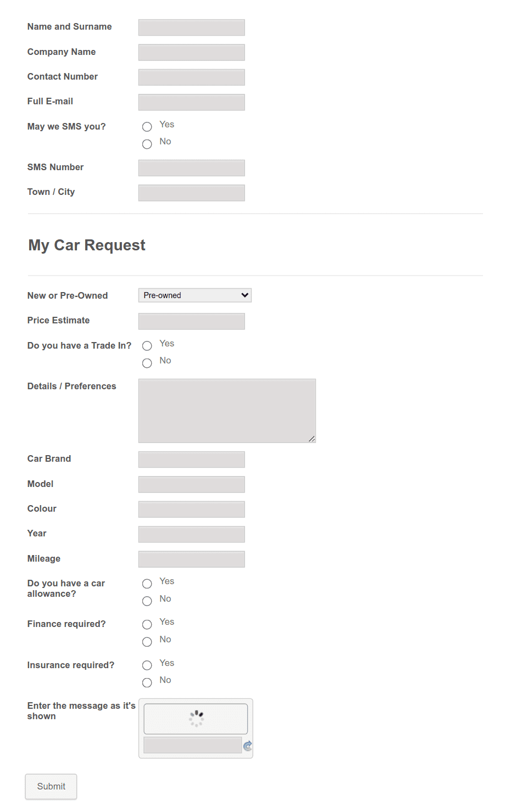This screenshot has width=511, height=812.
Task: Click the captcha answer input box
Action: tap(192, 745)
